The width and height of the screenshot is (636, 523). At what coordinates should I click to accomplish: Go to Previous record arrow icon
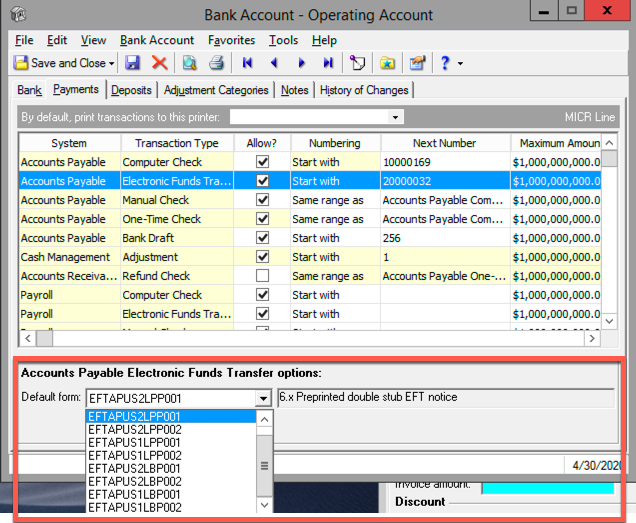pos(274,63)
